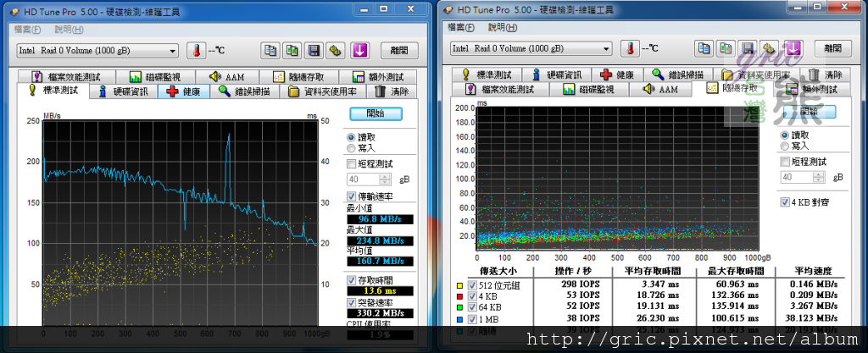
Task: Open the 健康 tab in the right window
Action: 617,74
